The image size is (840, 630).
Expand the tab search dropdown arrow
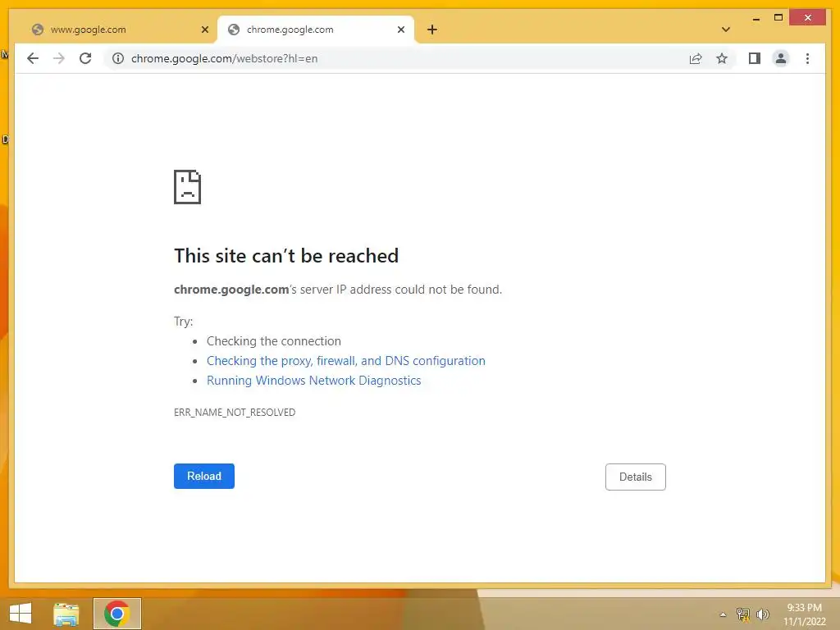click(x=725, y=30)
